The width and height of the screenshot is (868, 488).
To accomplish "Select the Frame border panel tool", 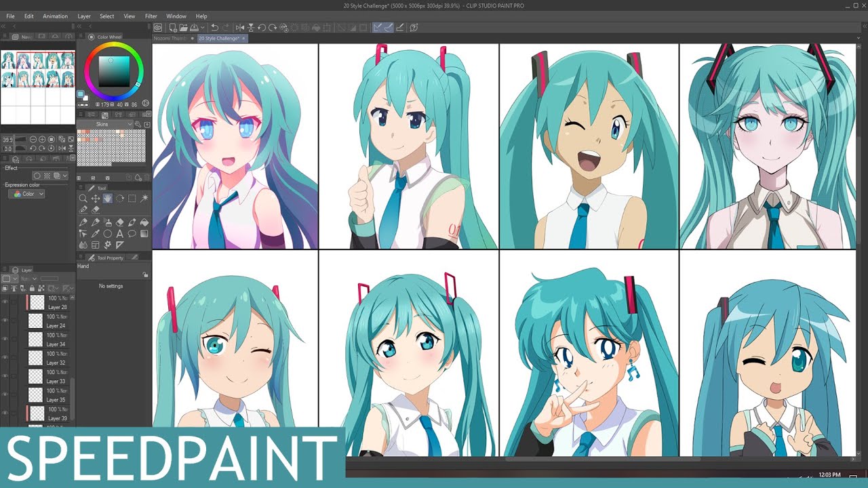I will 95,245.
